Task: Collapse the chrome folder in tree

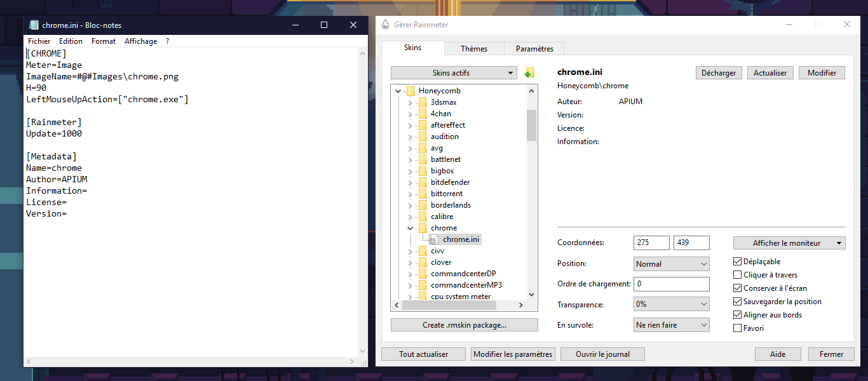Action: tap(410, 228)
